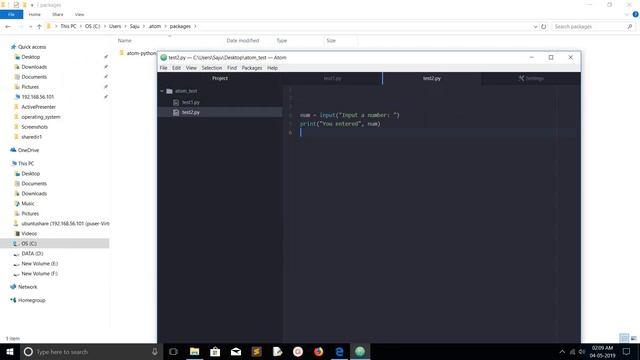Open Atom's Edit menu
Screen dimensions: 640x360
pyautogui.click(x=176, y=68)
